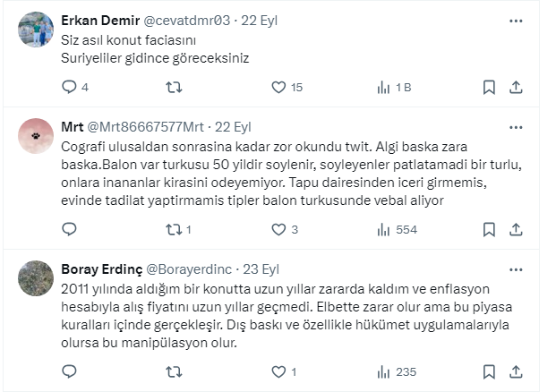Share Mrt's tweet
The height and width of the screenshot is (392, 556).
click(x=516, y=229)
